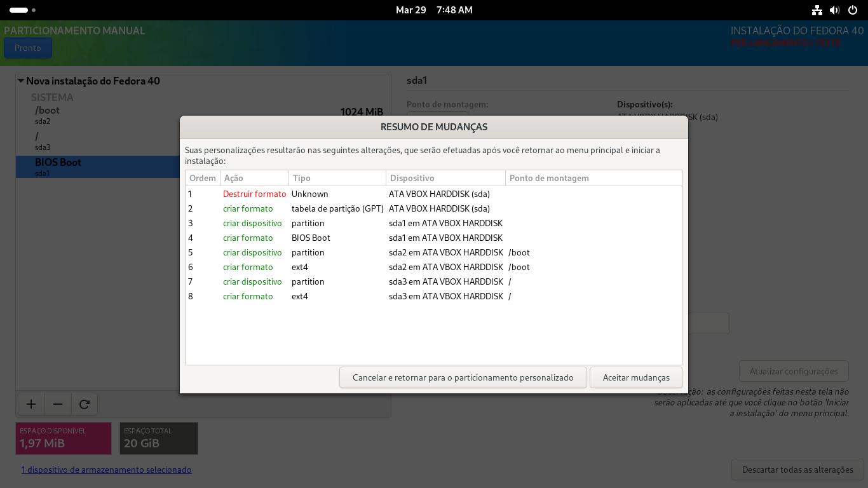Select the BIOS Boot criar formato row
The image size is (868, 488).
tap(434, 238)
